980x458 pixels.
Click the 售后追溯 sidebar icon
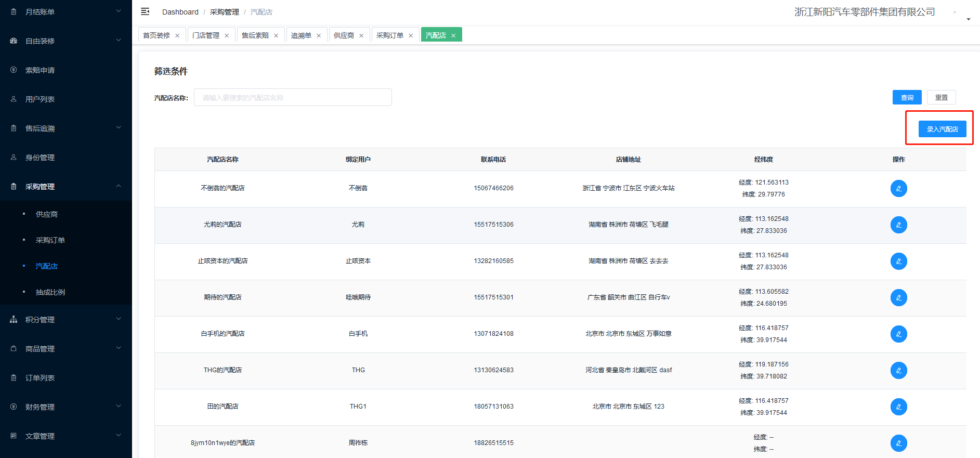14,128
